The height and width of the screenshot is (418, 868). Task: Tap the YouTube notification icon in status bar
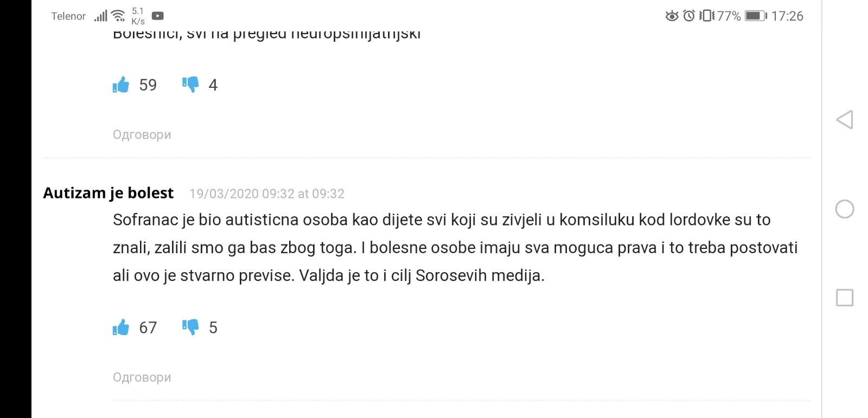click(157, 16)
